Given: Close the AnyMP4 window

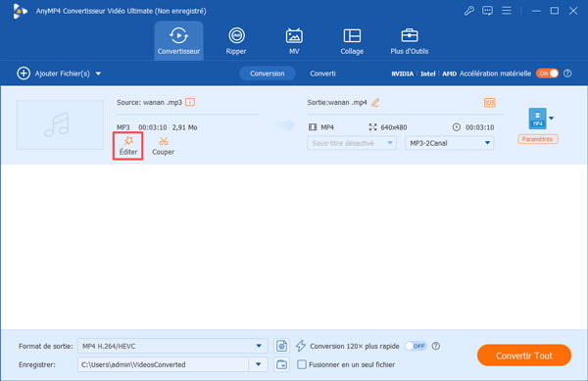Looking at the screenshot, I should [573, 11].
